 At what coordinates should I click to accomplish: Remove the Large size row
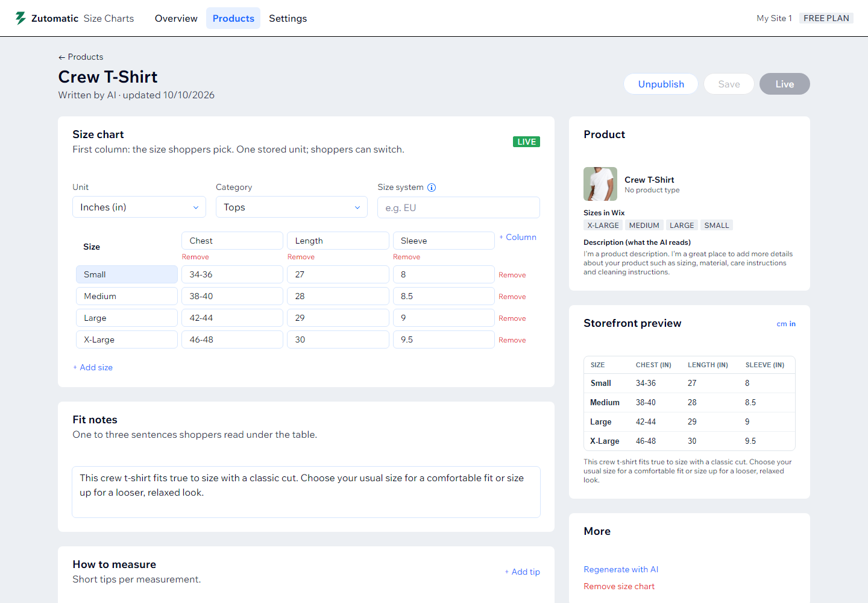[512, 318]
